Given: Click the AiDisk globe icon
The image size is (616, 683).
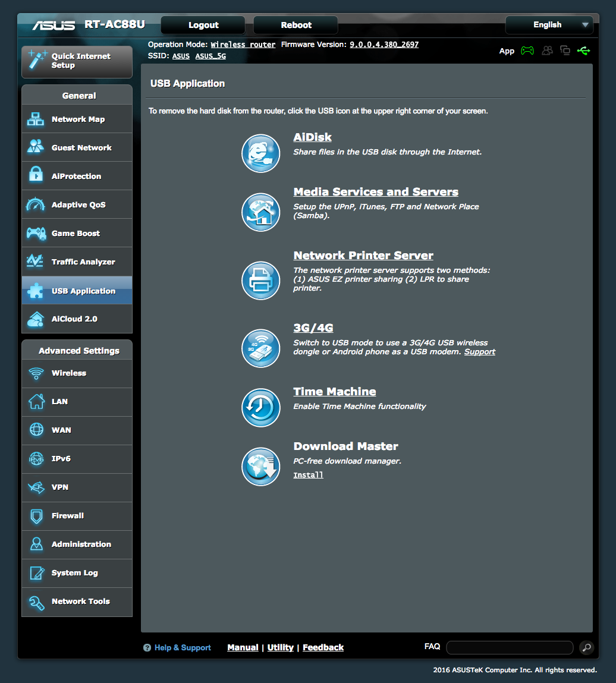Looking at the screenshot, I should click(260, 153).
